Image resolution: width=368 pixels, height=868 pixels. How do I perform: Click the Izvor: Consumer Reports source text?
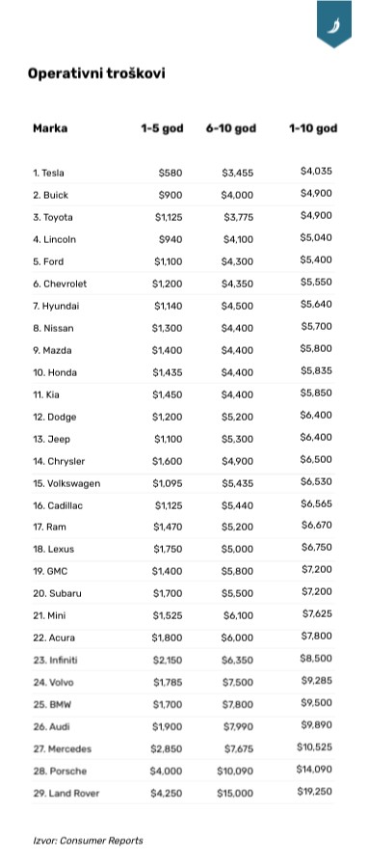[88, 840]
